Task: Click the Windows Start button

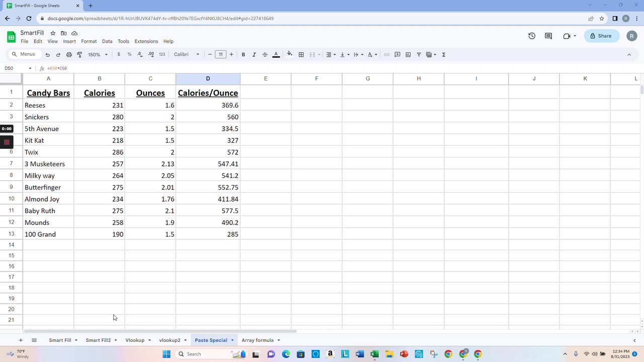Action: [x=167, y=354]
